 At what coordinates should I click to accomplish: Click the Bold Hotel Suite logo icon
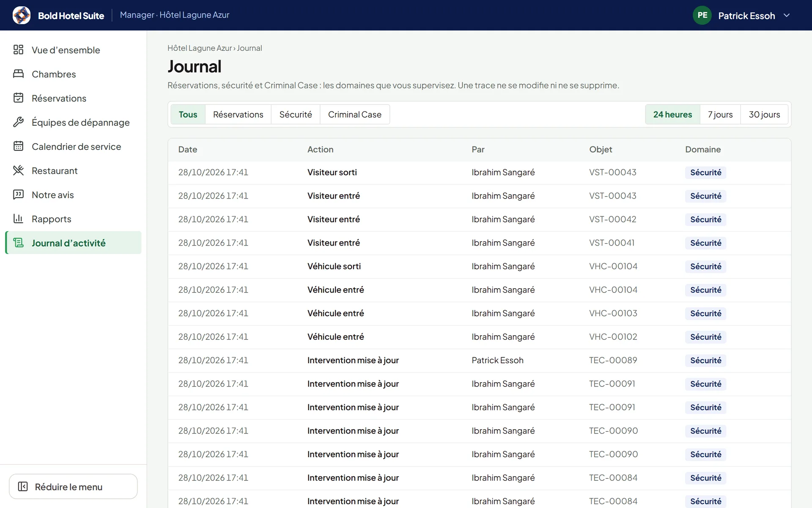22,15
